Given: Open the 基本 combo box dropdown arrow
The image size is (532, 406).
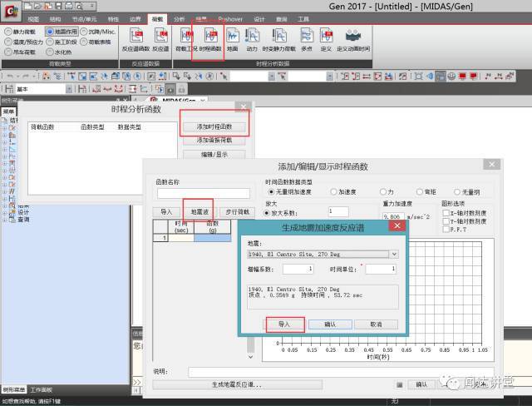Looking at the screenshot, I should click(x=69, y=89).
